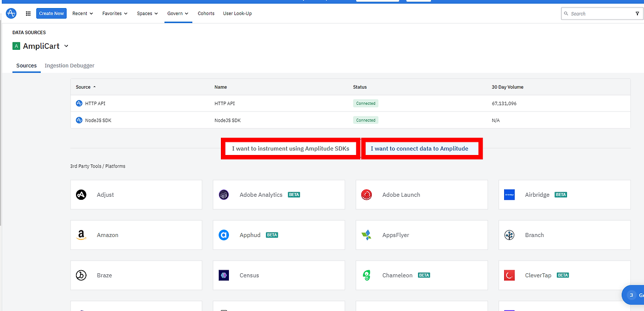Expand the Favorites menu
644x311 pixels.
click(115, 14)
